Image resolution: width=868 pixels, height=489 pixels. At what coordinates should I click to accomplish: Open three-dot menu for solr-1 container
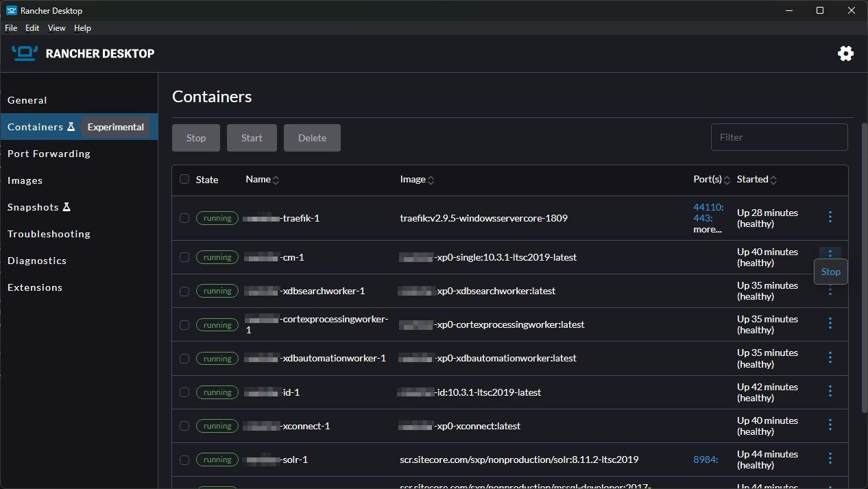[x=830, y=458]
